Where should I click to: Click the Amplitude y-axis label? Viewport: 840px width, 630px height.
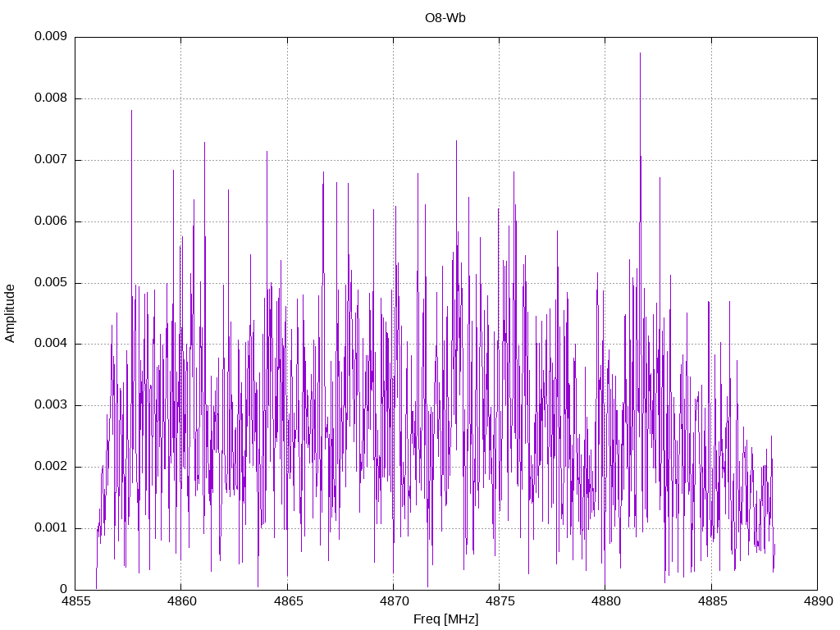click(10, 313)
